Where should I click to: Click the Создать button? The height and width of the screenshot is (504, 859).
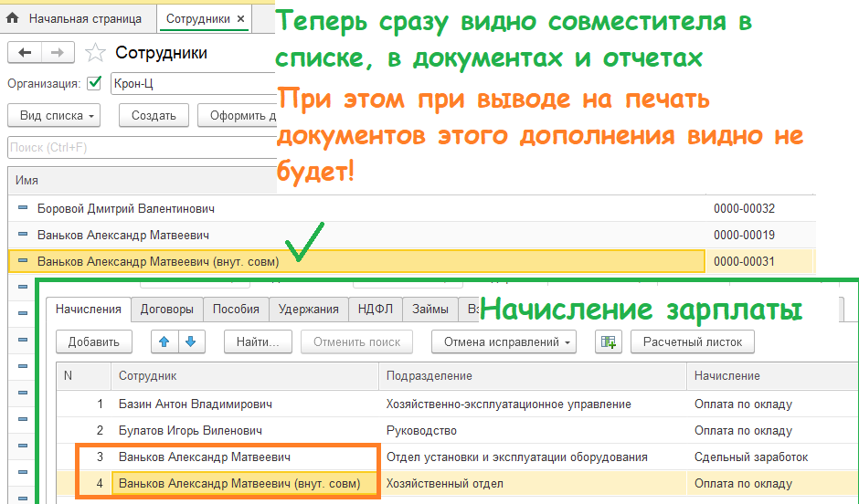[154, 115]
